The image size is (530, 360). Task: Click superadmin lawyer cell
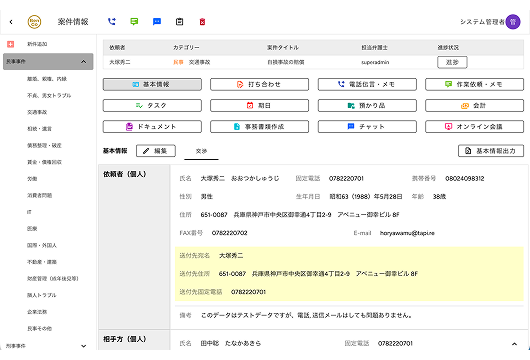point(375,62)
